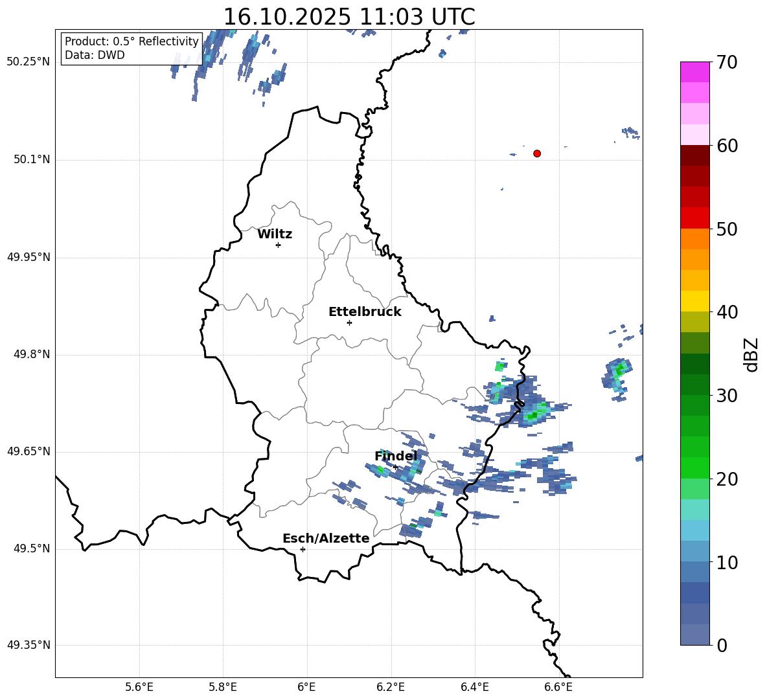Click the dark red colorbar segment below 60
The image size is (767, 700).
pyautogui.click(x=694, y=155)
